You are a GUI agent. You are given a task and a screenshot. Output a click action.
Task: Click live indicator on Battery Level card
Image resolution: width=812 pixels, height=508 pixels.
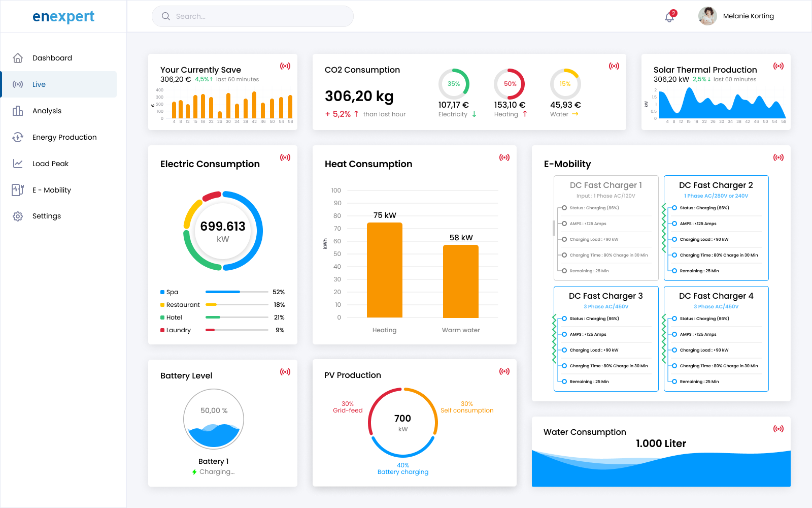point(285,372)
